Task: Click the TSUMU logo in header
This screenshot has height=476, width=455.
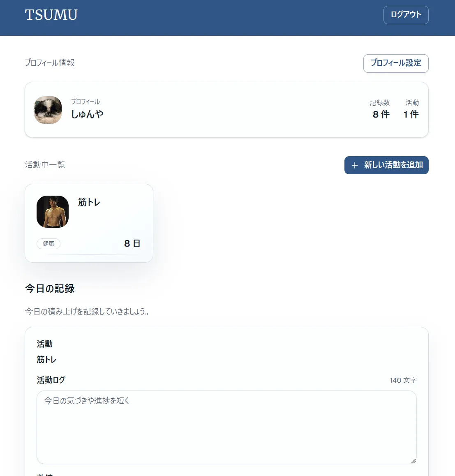Action: [x=51, y=15]
